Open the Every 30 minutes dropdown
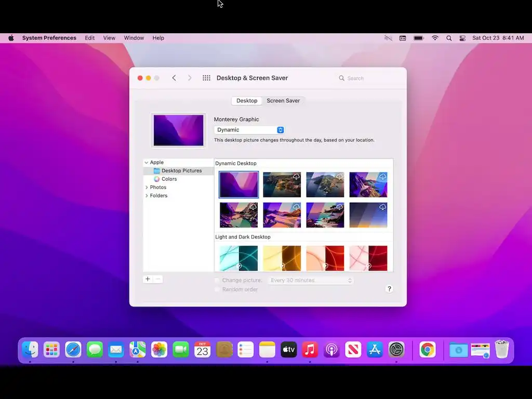Image resolution: width=532 pixels, height=399 pixels. 311,280
